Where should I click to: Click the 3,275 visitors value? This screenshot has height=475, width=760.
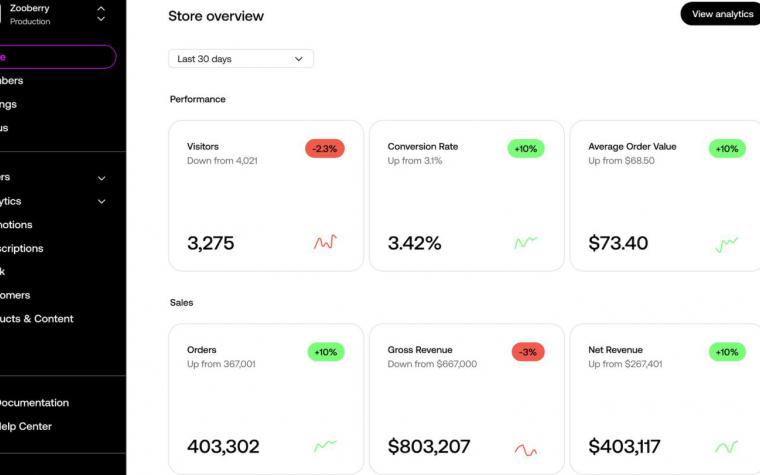pos(210,243)
